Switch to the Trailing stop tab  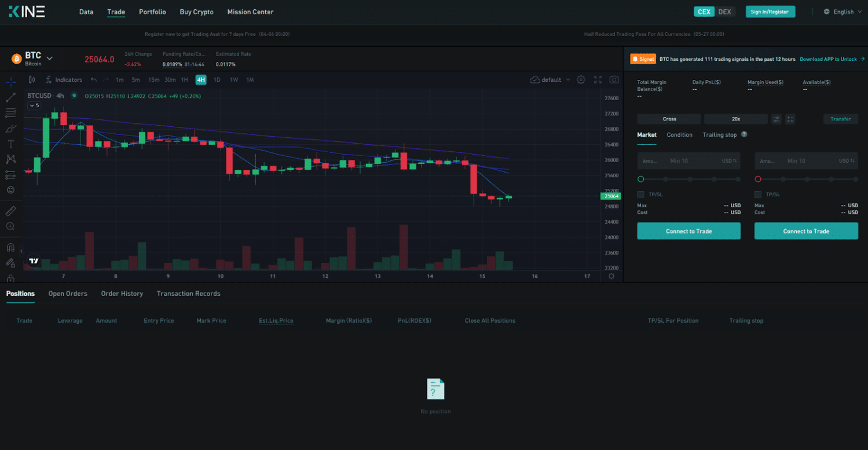(720, 135)
